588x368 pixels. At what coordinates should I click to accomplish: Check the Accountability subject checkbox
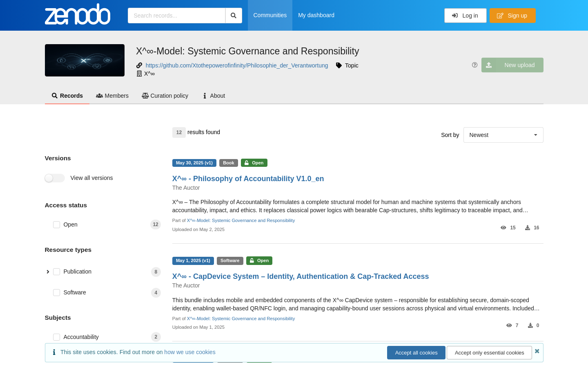point(57,337)
